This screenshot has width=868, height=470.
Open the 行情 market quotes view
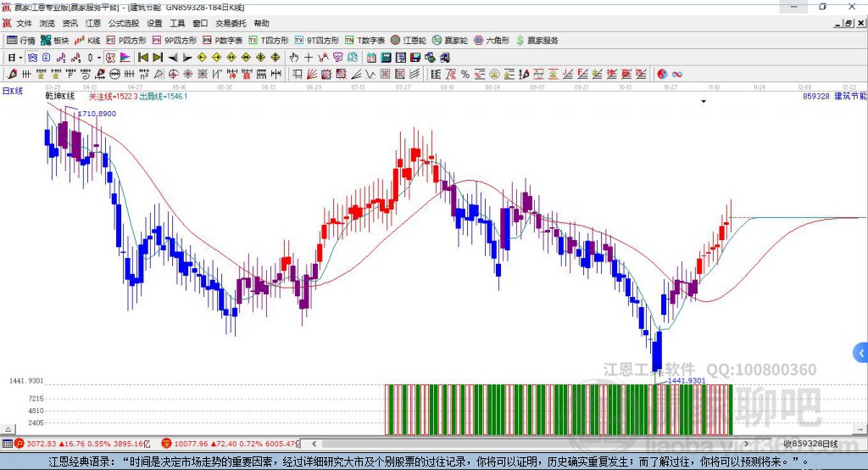point(20,41)
